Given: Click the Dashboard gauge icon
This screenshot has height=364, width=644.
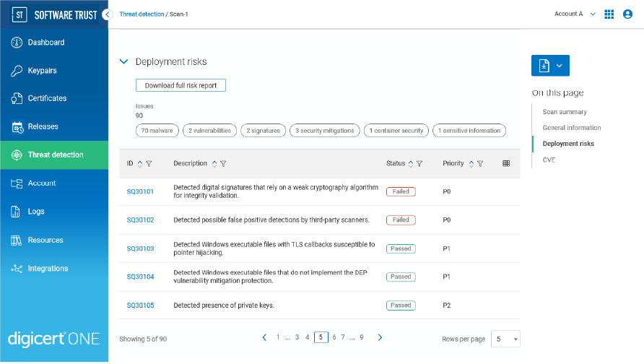Looking at the screenshot, I should tap(17, 43).
